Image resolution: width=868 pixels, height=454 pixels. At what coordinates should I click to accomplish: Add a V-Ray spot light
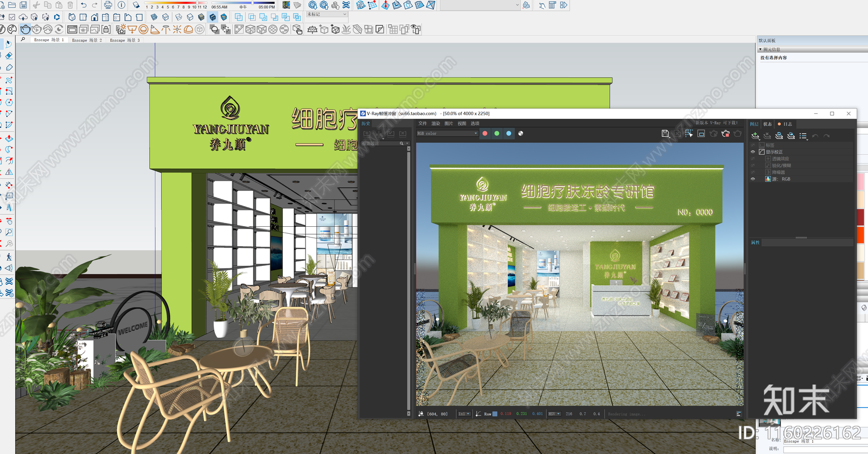[155, 29]
